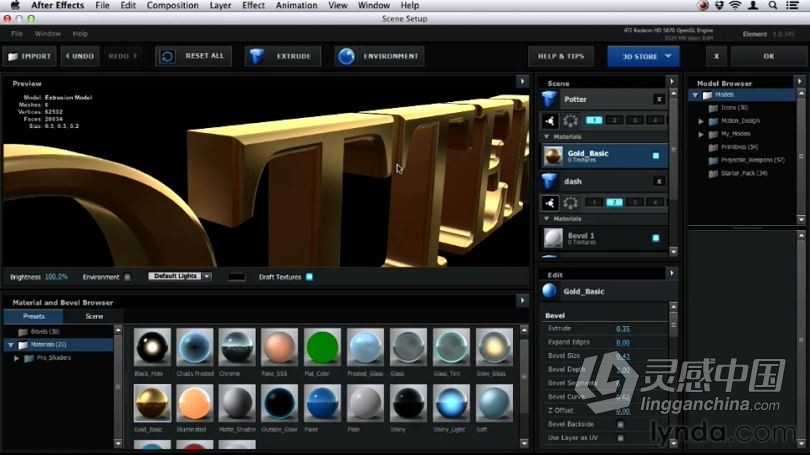Expand the My_Models folder
Image resolution: width=810 pixels, height=455 pixels.
(x=701, y=134)
